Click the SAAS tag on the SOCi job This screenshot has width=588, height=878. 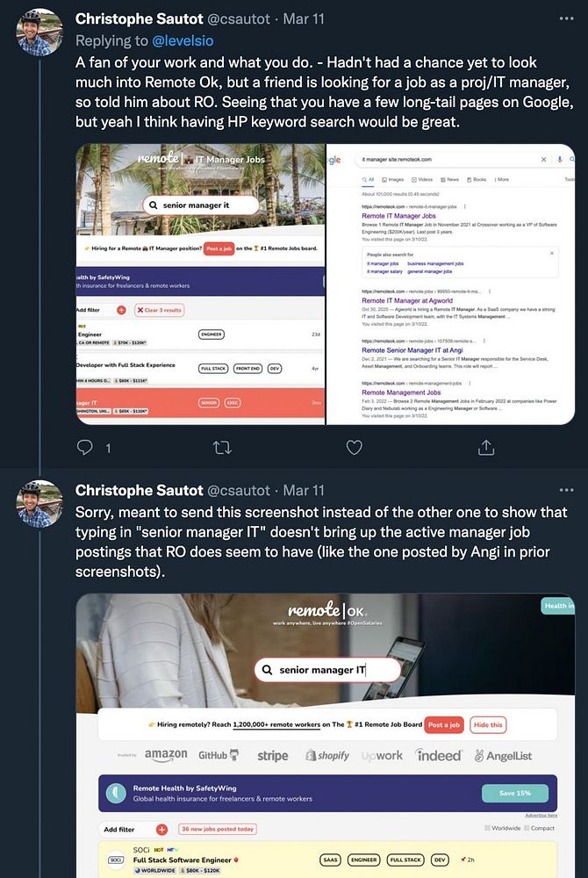331,860
